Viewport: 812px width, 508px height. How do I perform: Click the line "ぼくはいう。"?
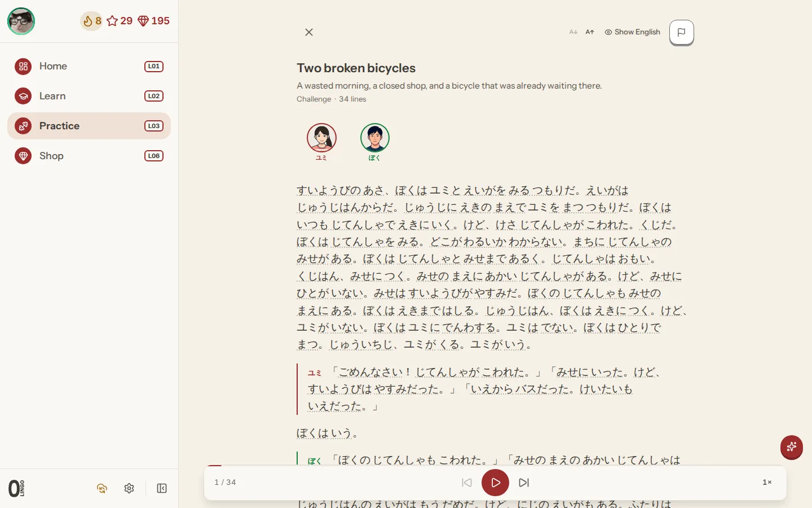tap(327, 433)
